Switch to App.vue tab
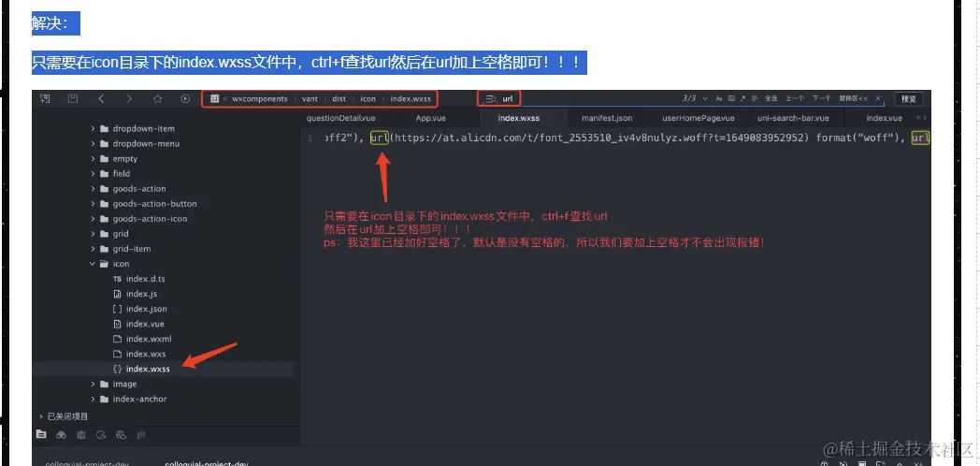 click(431, 118)
